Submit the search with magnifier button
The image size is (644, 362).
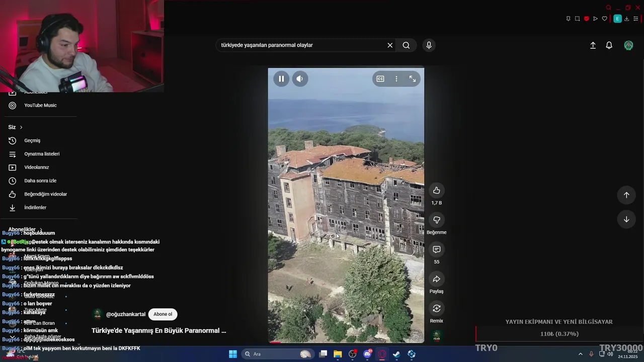pyautogui.click(x=406, y=45)
